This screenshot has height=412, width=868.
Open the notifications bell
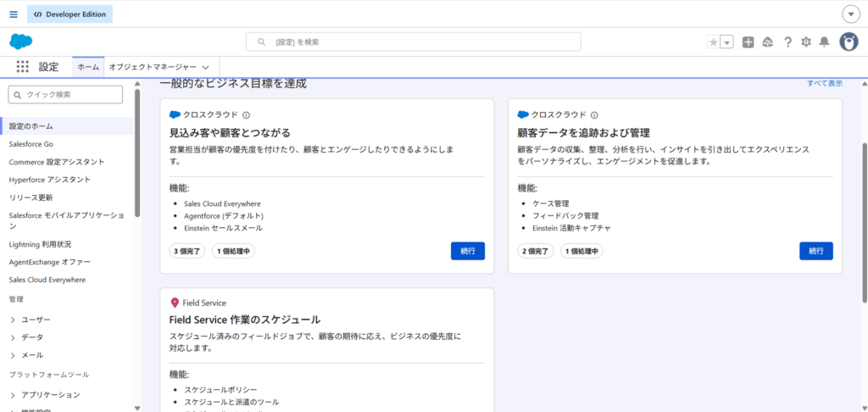pos(824,42)
